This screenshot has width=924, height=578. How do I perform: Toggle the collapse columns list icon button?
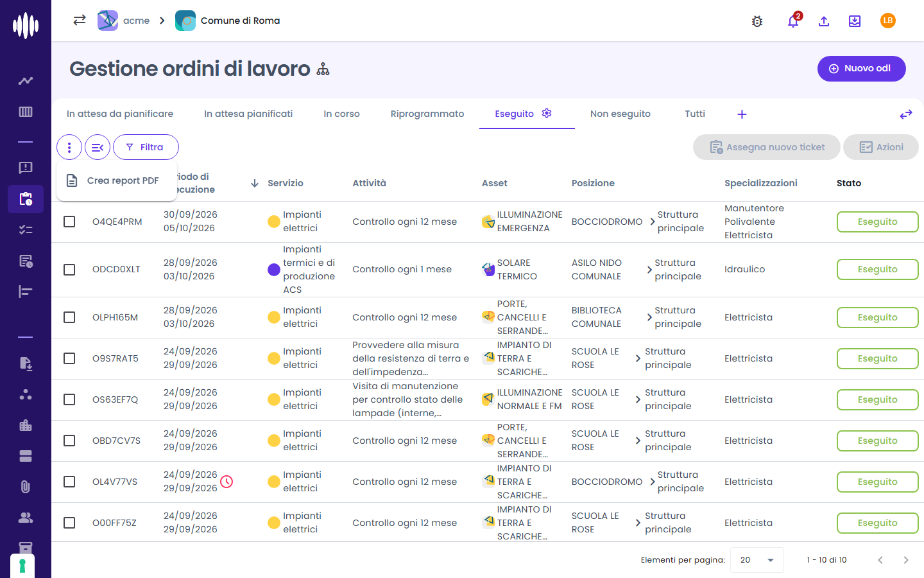[98, 147]
